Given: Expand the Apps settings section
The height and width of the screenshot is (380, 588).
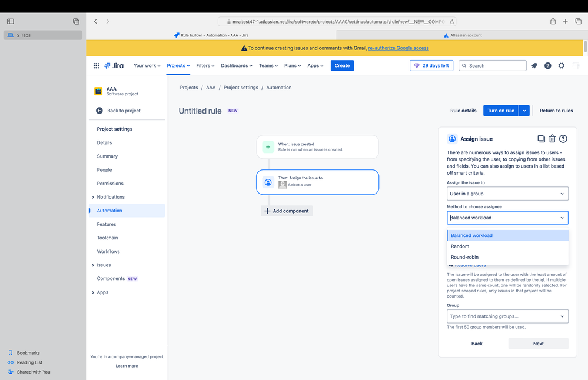Looking at the screenshot, I should point(93,292).
